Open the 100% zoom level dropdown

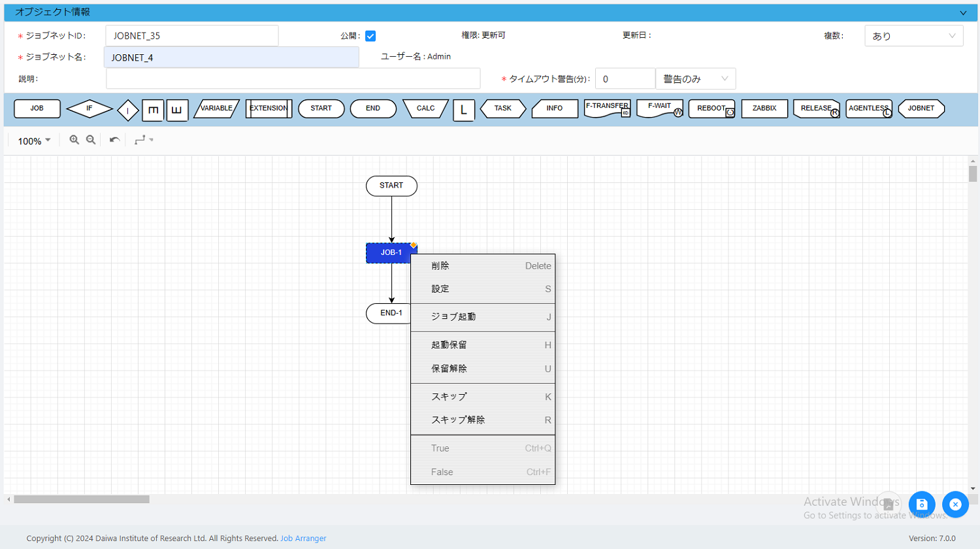[34, 141]
